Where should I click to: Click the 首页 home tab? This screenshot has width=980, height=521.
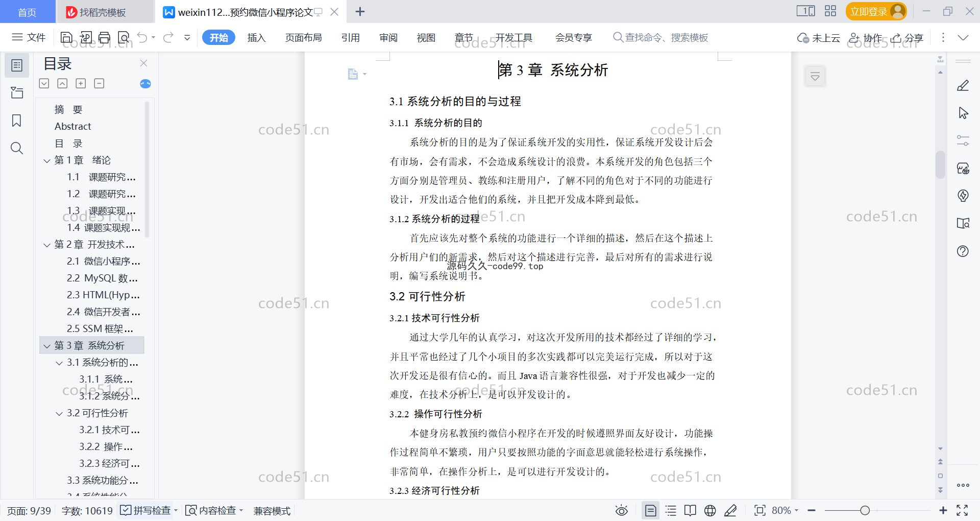pos(28,12)
